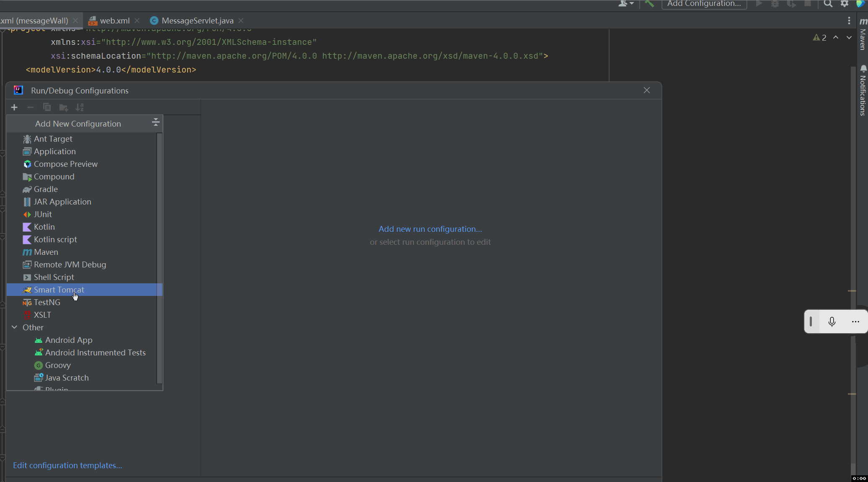
Task: Click the Build project hammer icon
Action: (x=649, y=4)
